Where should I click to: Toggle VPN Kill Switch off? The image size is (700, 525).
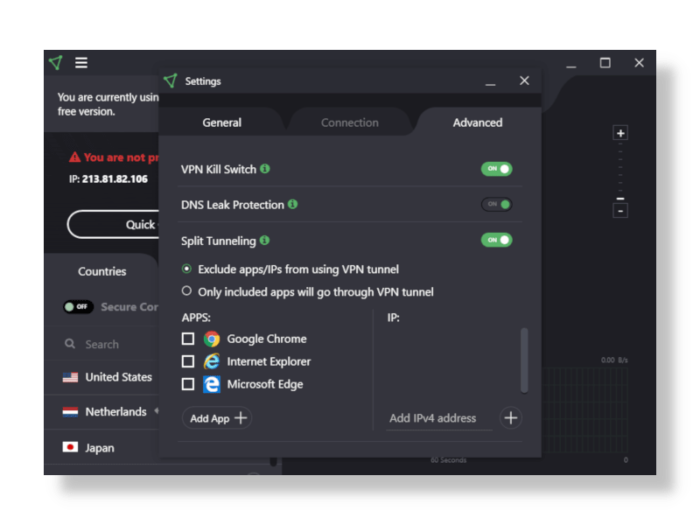click(496, 169)
